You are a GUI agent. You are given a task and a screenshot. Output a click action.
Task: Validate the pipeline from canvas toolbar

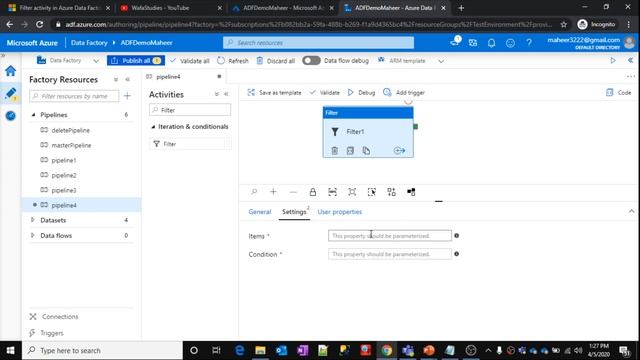[324, 93]
